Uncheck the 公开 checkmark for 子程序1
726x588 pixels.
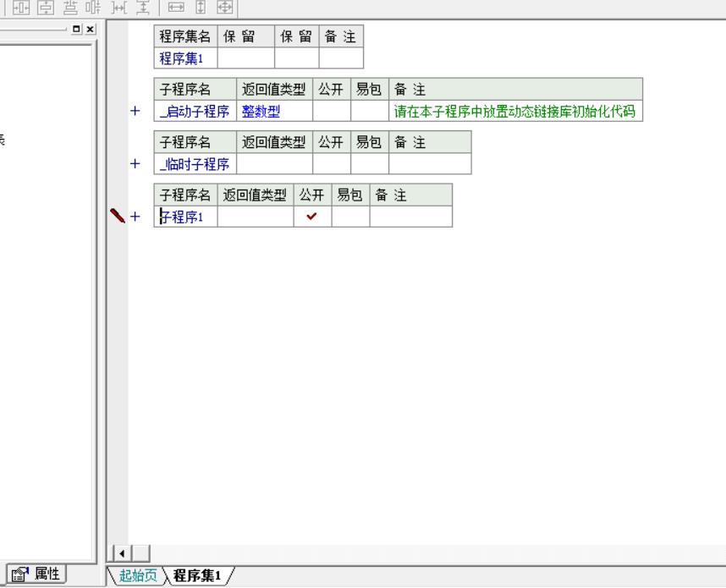coord(312,217)
